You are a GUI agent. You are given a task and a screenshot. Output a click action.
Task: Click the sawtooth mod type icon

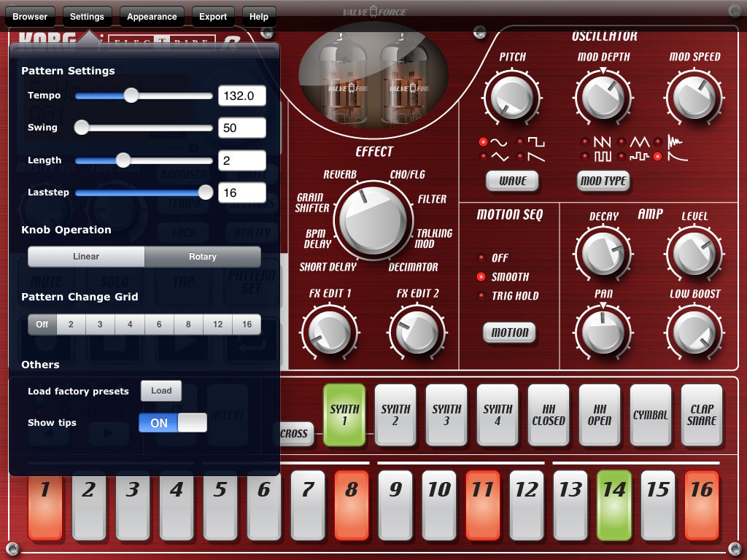602,142
